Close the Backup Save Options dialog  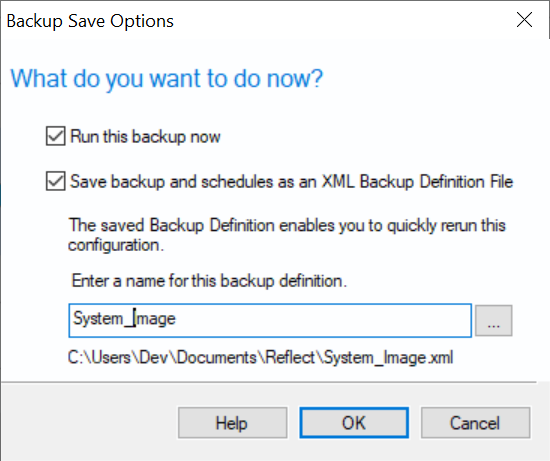[524, 20]
